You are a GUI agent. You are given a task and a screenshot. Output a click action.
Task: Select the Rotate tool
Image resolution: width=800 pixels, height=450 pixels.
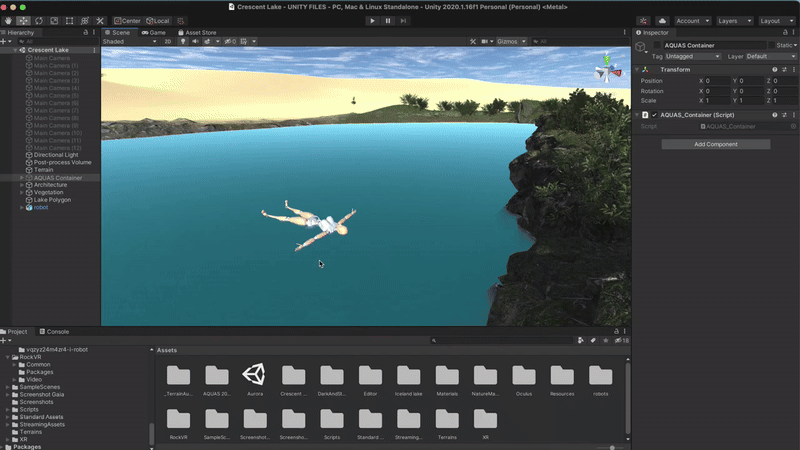pos(39,21)
